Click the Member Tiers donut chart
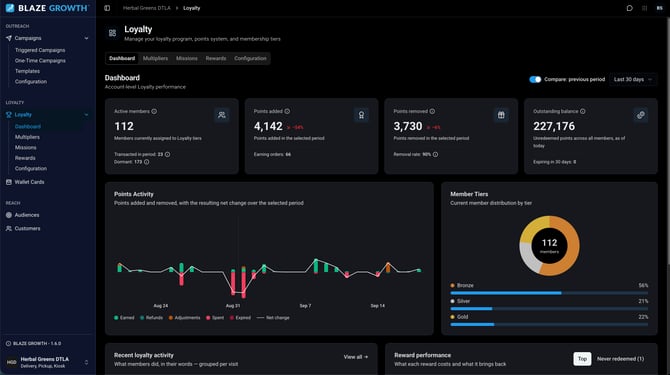The image size is (670, 375). coord(550,246)
